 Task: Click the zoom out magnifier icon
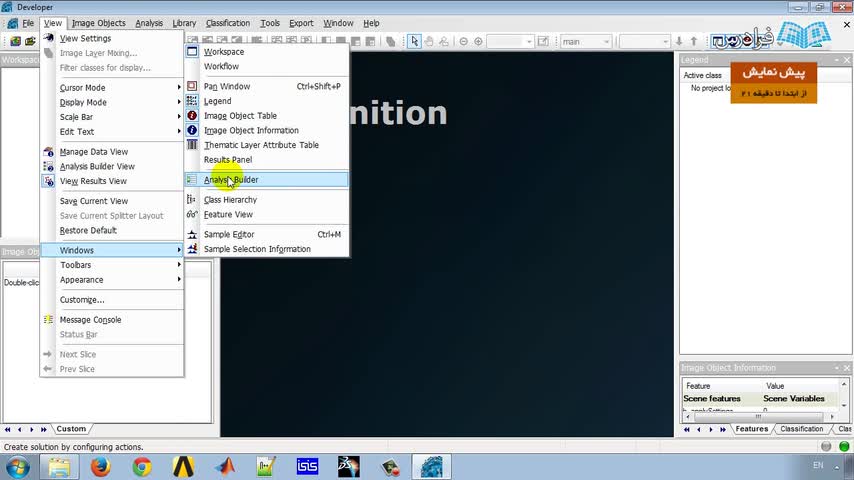(x=463, y=41)
